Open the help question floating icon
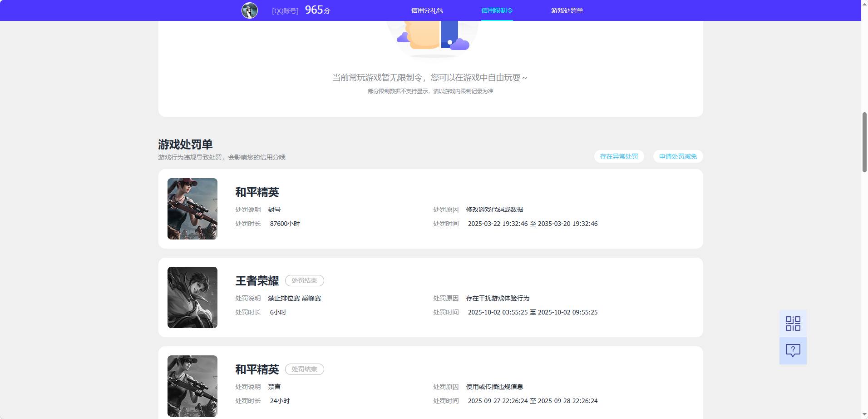The height and width of the screenshot is (419, 868). 793,350
